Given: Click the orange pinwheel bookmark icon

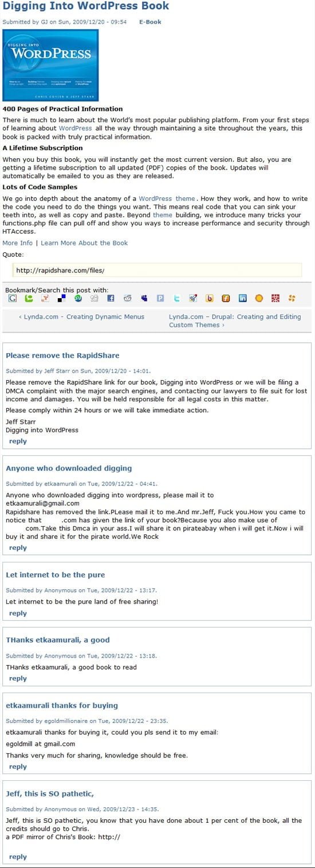Looking at the screenshot, I should click(x=292, y=298).
